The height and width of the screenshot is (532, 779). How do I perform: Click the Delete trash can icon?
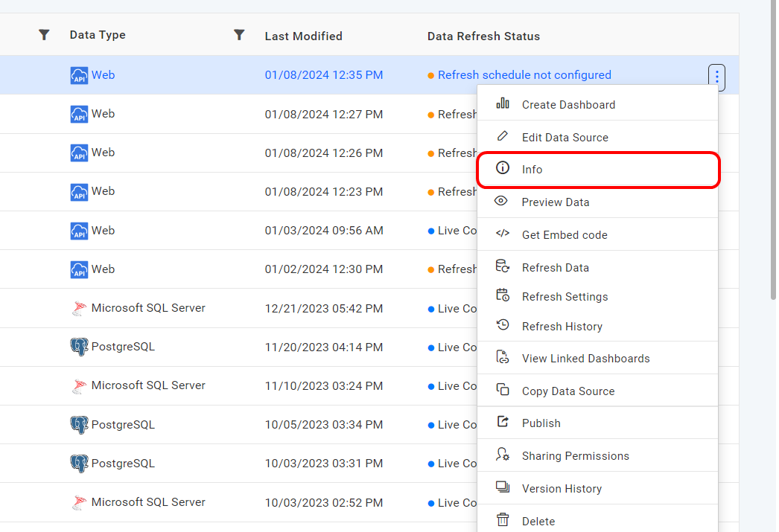click(503, 520)
